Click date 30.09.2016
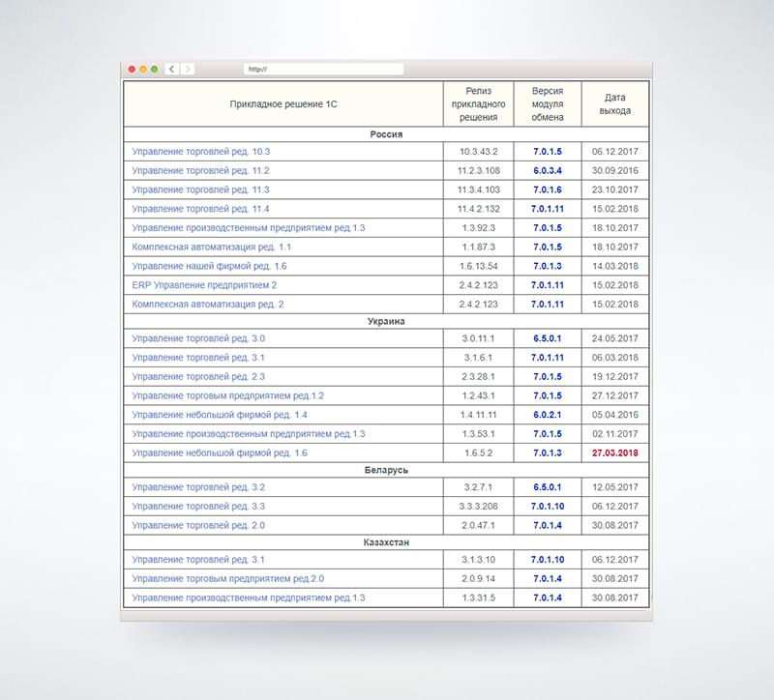This screenshot has height=700, width=774. tap(615, 171)
